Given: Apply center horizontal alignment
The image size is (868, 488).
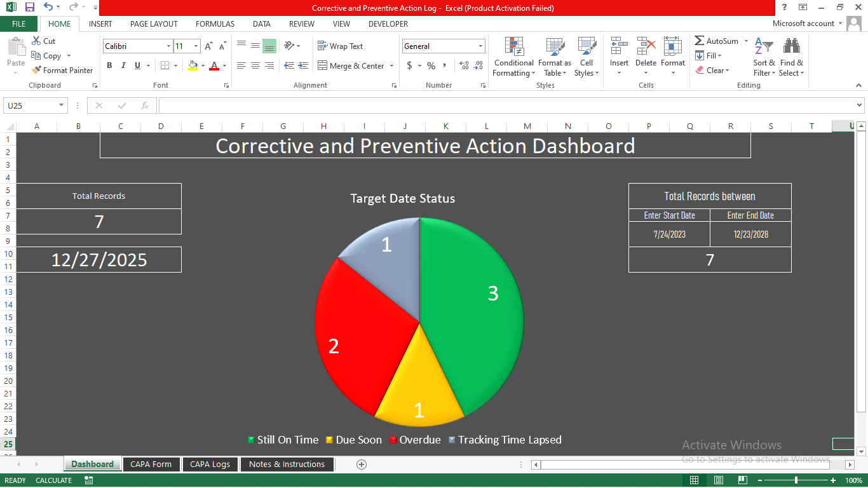Looking at the screenshot, I should click(x=255, y=65).
